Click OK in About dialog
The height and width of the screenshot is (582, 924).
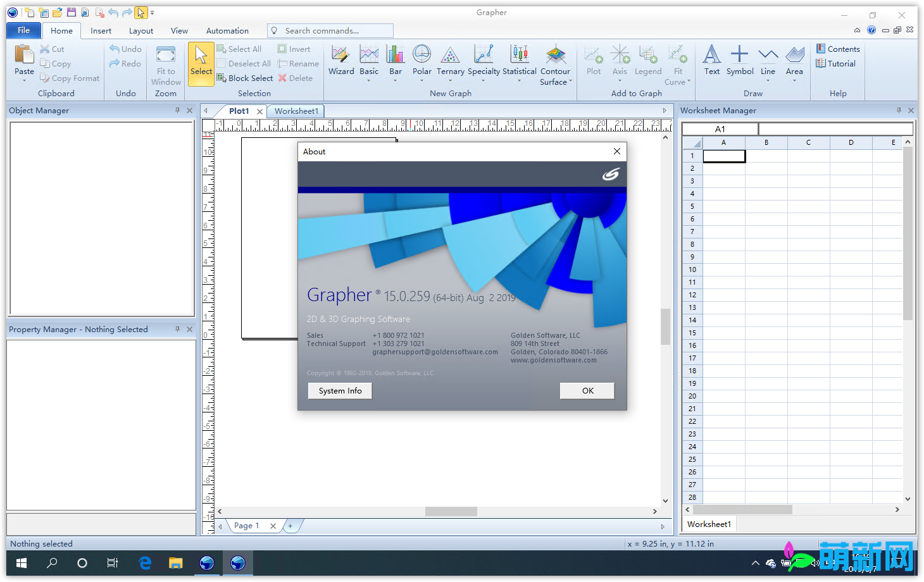tap(587, 391)
